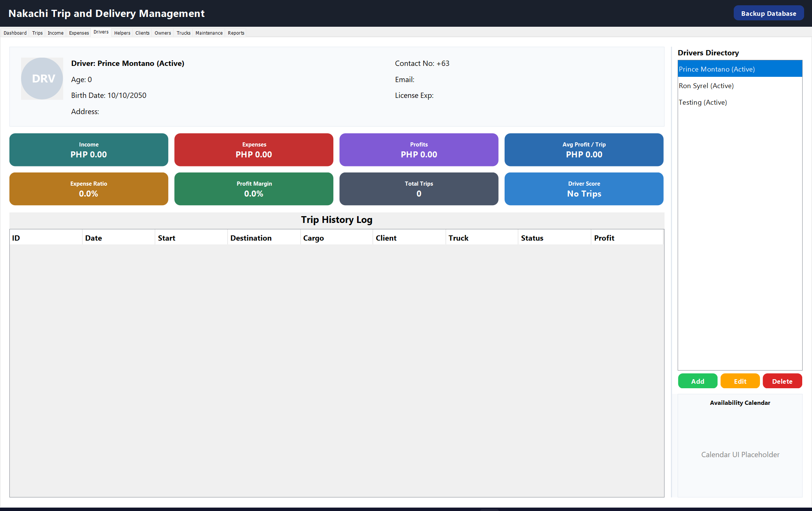Click the Start column header

[x=191, y=238]
